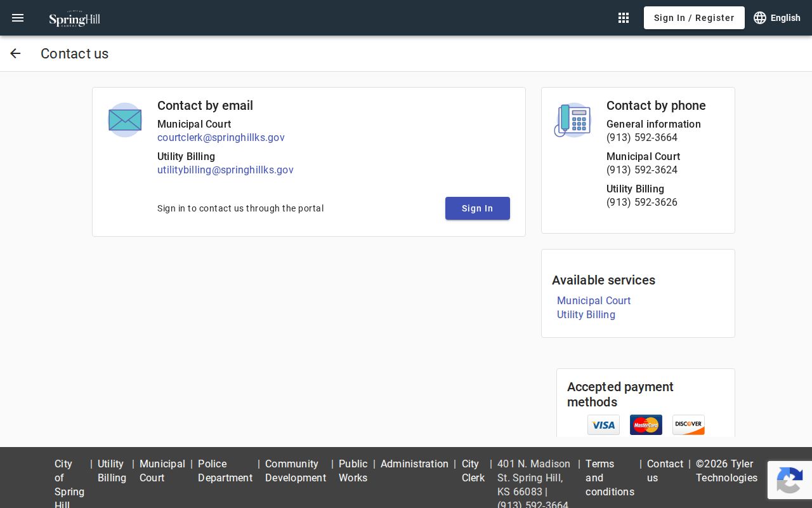Click the Spring Hill logo
The width and height of the screenshot is (812, 508).
click(75, 18)
